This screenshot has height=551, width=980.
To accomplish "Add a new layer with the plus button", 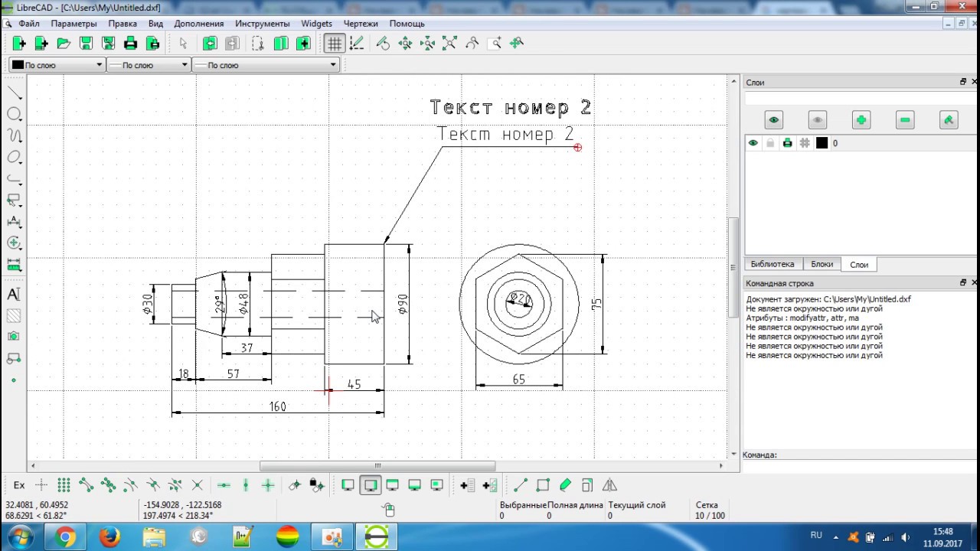I will click(861, 120).
